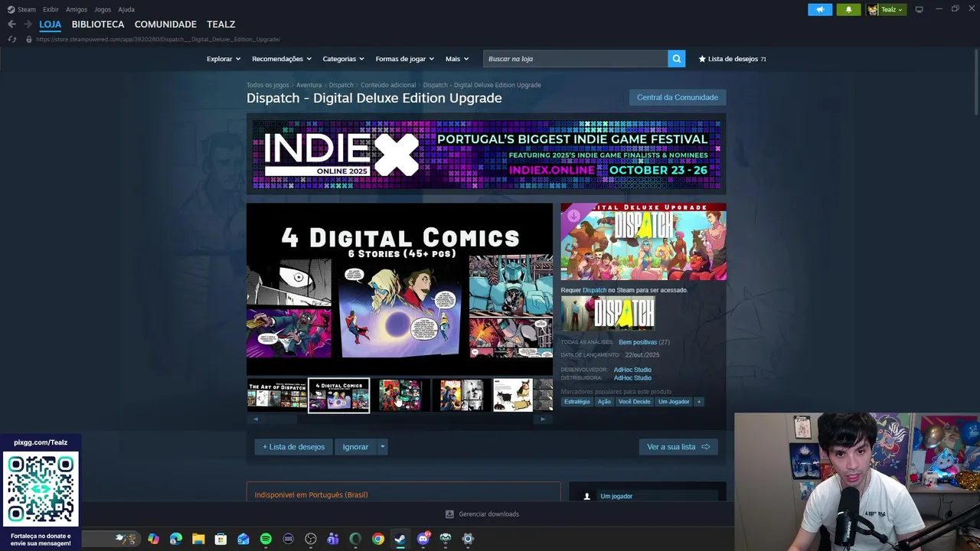Open Spotify from the taskbar

click(x=266, y=539)
